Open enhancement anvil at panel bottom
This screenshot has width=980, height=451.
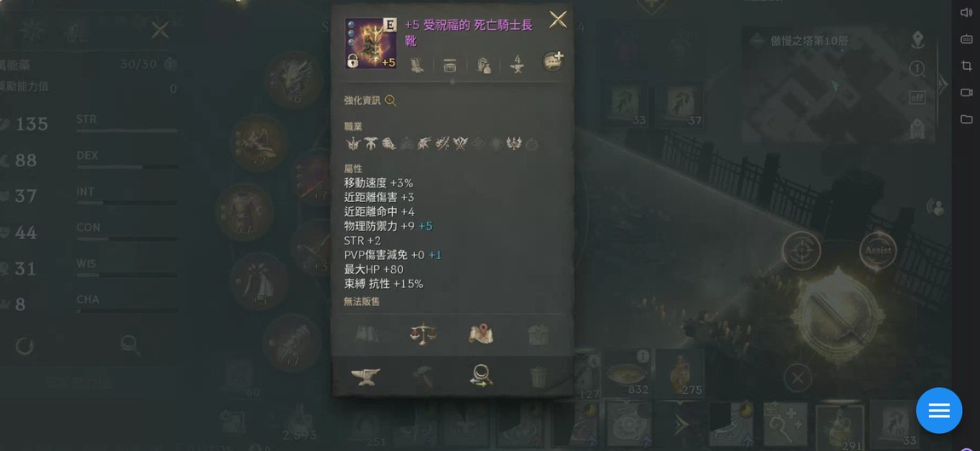click(x=366, y=376)
